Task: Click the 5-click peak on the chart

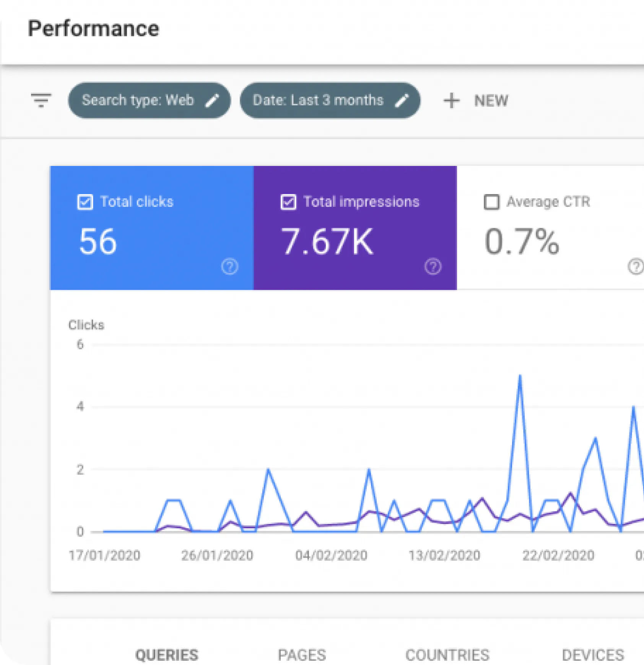Action: point(520,376)
